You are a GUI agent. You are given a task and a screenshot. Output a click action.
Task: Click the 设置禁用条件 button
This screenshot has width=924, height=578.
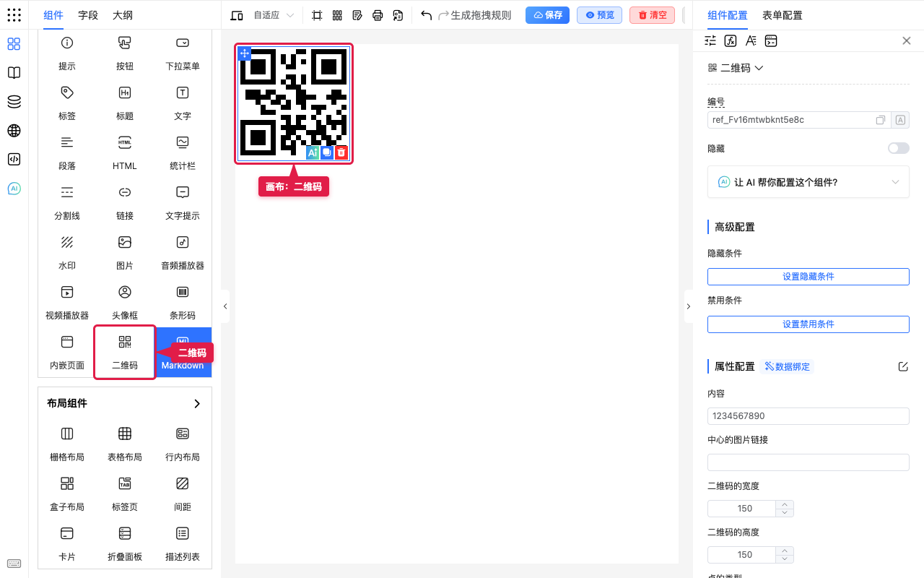[x=808, y=324]
